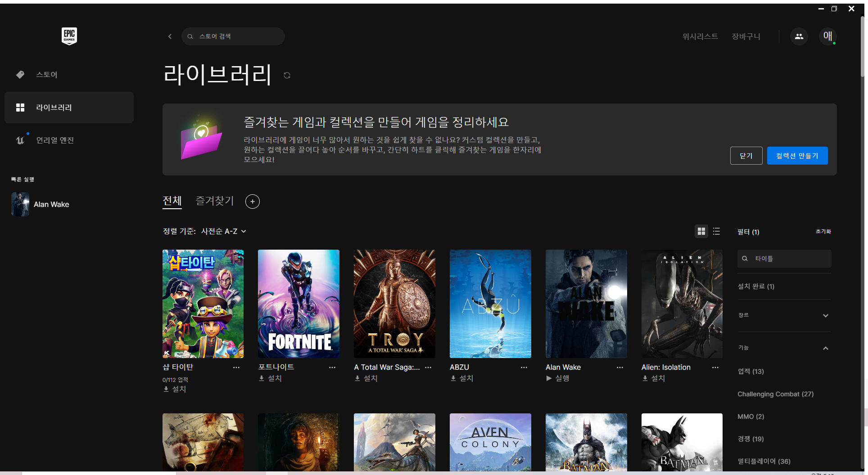Toggle the MMO (2) filter
Viewport: 868px width, 475px height.
(750, 417)
